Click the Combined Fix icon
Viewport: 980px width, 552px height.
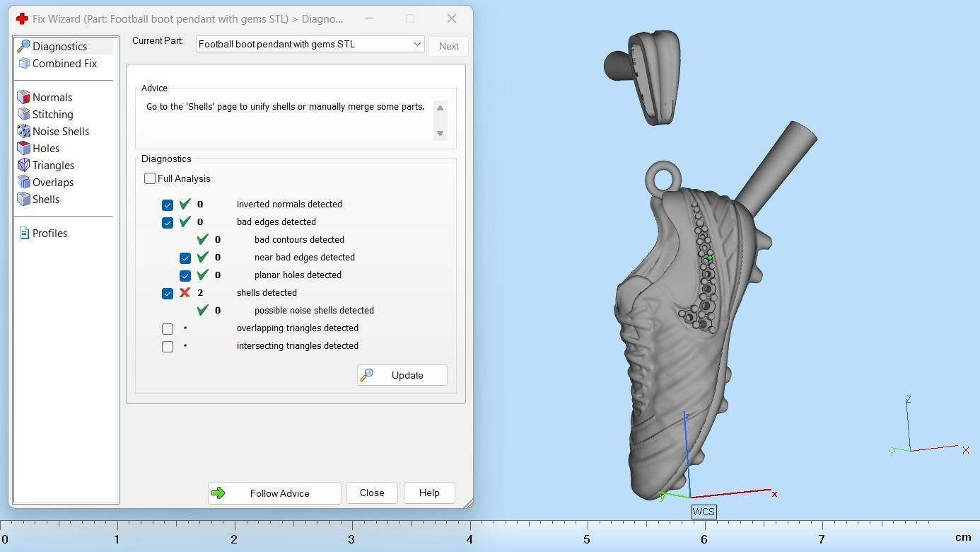coord(24,64)
